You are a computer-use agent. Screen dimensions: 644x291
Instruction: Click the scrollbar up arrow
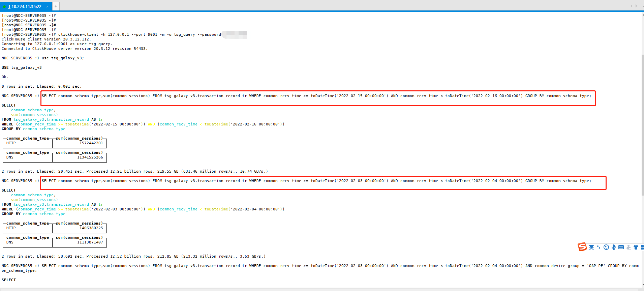pyautogui.click(x=642, y=15)
